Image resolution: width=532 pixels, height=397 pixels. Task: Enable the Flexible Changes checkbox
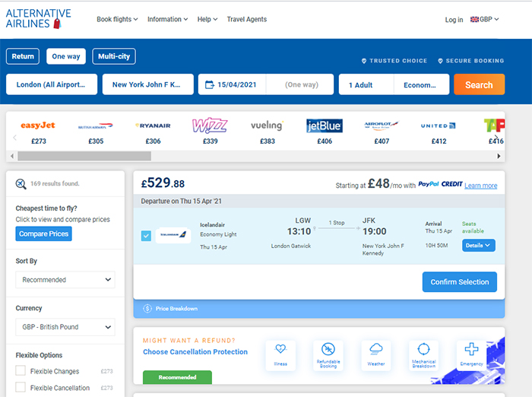[21, 370]
